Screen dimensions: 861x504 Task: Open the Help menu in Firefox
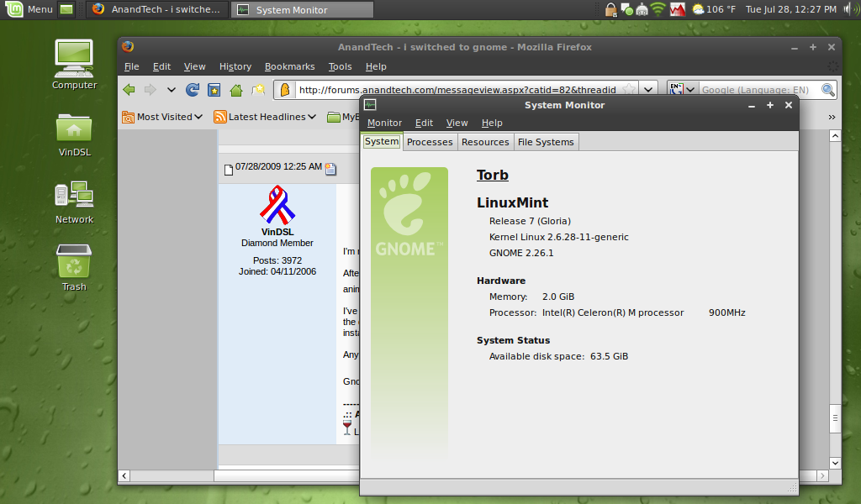[x=376, y=66]
